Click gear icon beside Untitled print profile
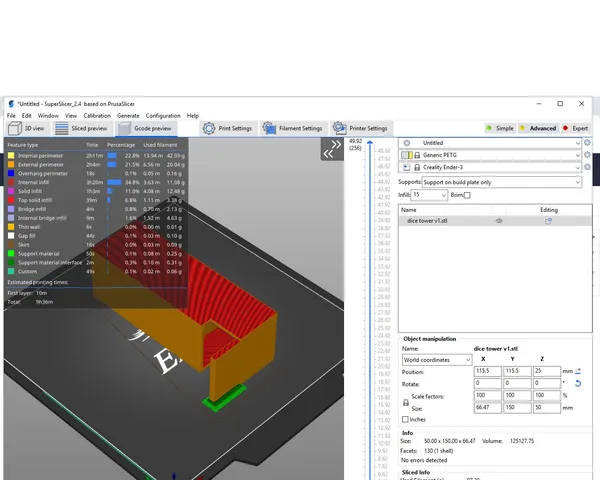The width and height of the screenshot is (600, 480). (587, 143)
